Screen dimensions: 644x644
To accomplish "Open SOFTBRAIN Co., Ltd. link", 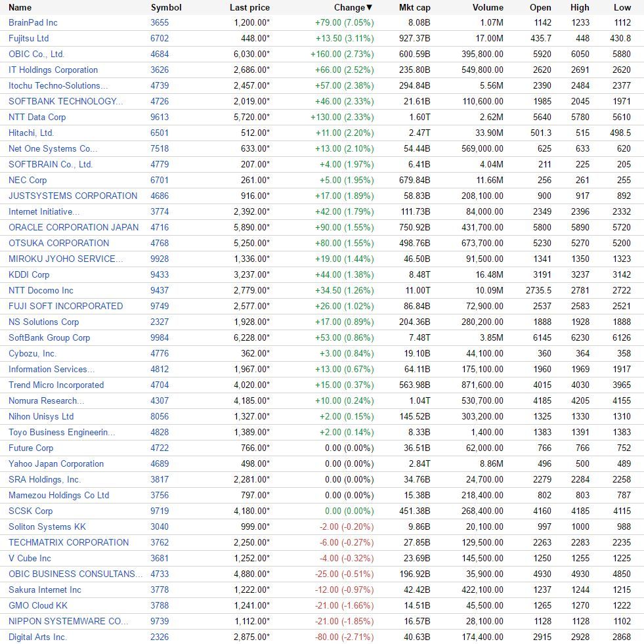I will pos(51,164).
